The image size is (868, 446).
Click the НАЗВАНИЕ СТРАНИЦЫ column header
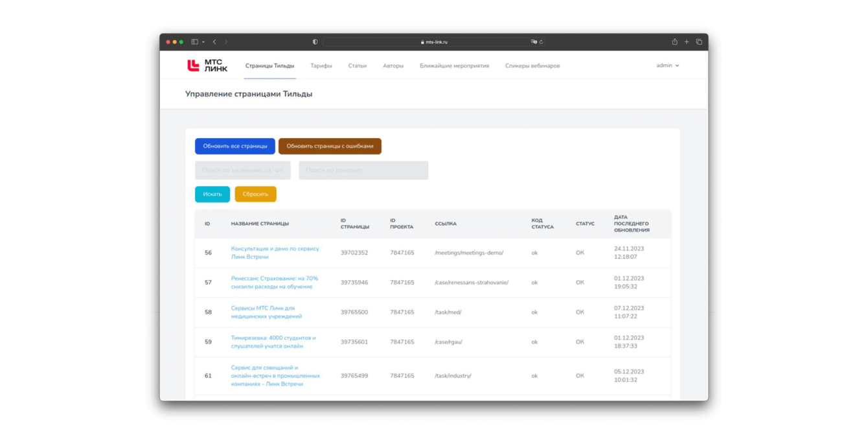[x=260, y=224]
